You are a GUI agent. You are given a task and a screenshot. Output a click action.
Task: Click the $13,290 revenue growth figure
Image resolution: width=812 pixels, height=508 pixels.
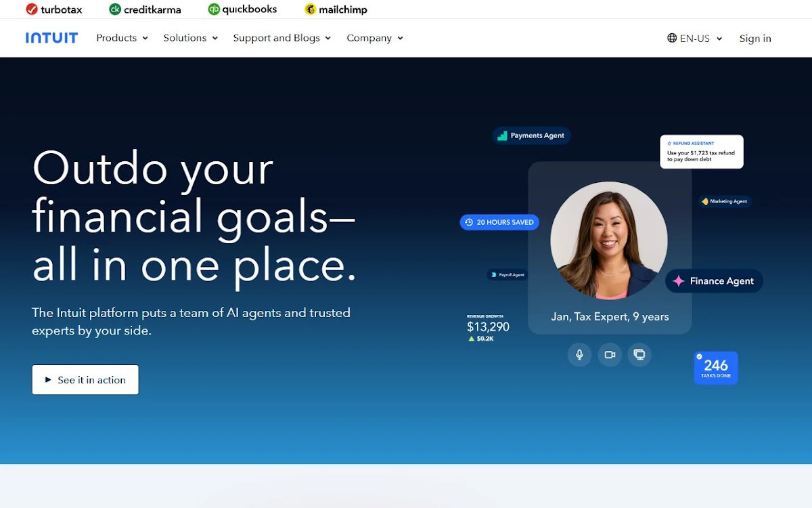[x=488, y=326]
